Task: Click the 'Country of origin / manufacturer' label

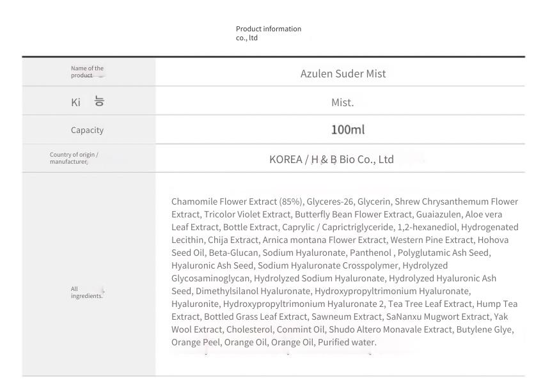Action: coord(74,158)
